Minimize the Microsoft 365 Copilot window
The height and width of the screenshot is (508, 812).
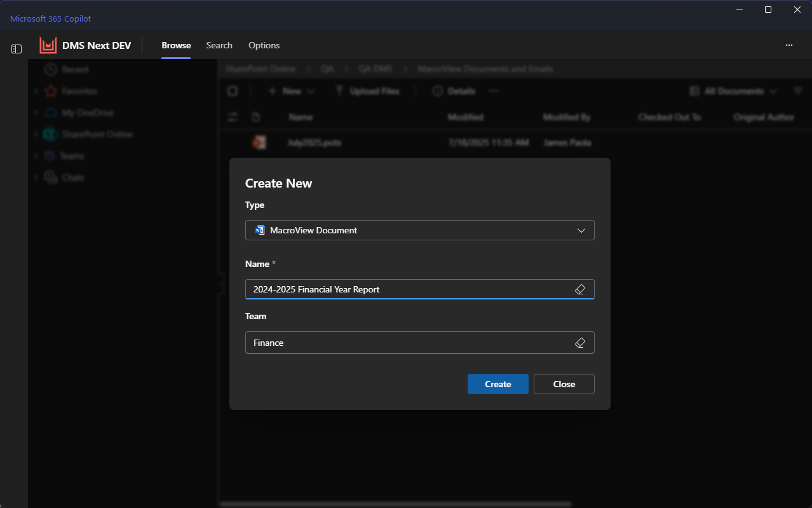tap(740, 10)
